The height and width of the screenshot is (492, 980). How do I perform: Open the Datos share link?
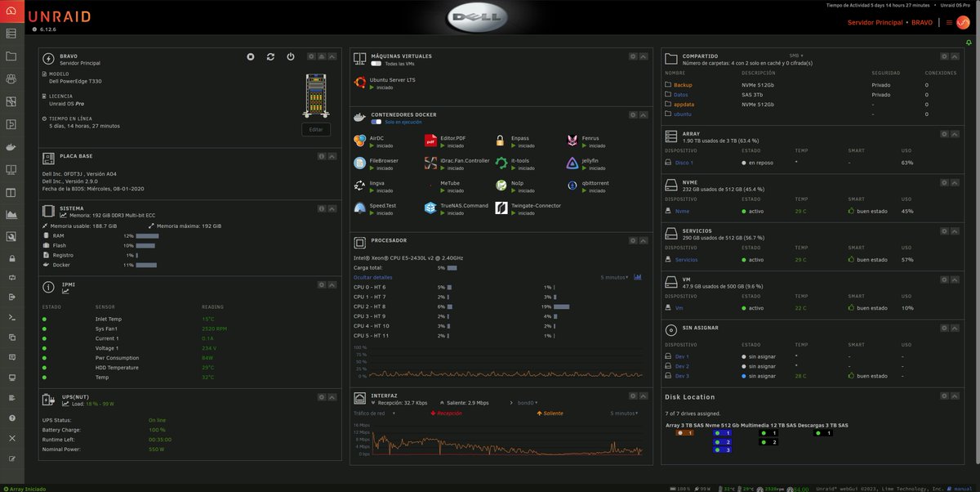[x=681, y=94]
